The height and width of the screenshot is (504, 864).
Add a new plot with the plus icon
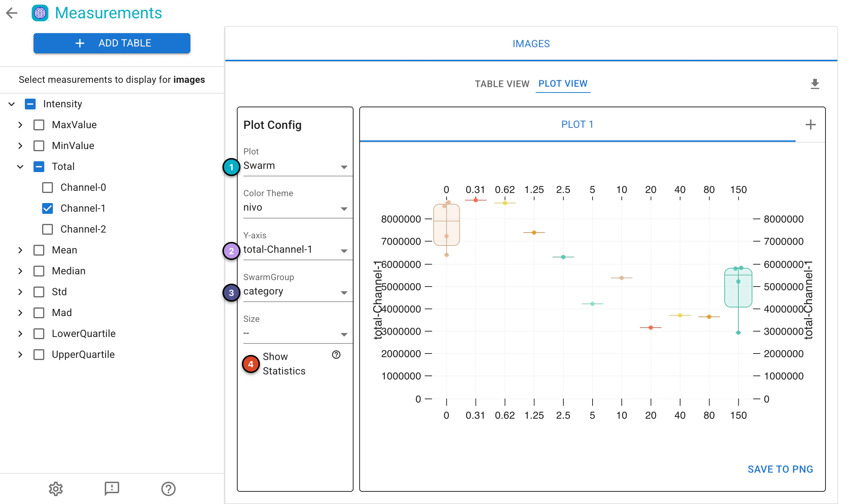[x=810, y=125]
